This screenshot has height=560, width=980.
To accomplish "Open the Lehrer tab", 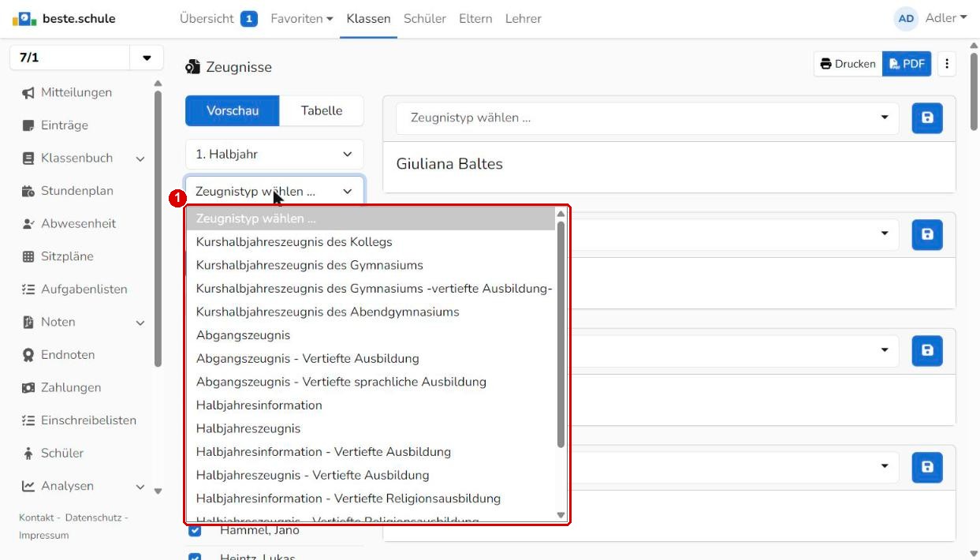I will (524, 18).
